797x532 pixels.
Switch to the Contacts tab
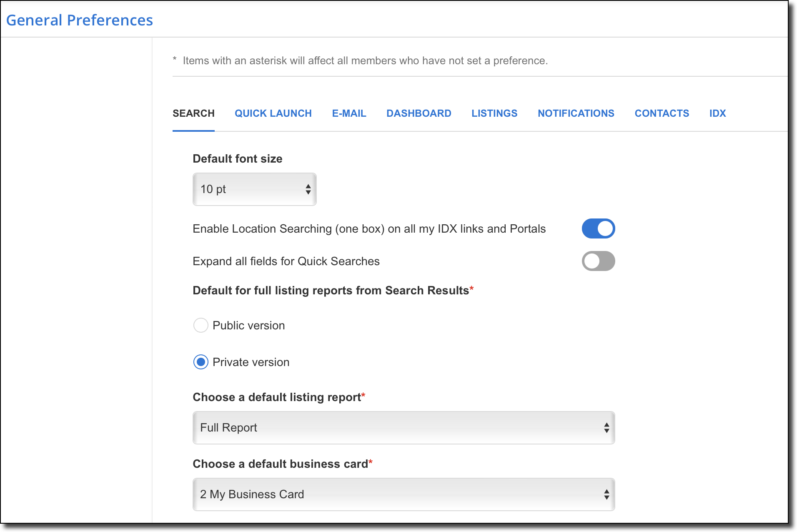click(x=662, y=113)
